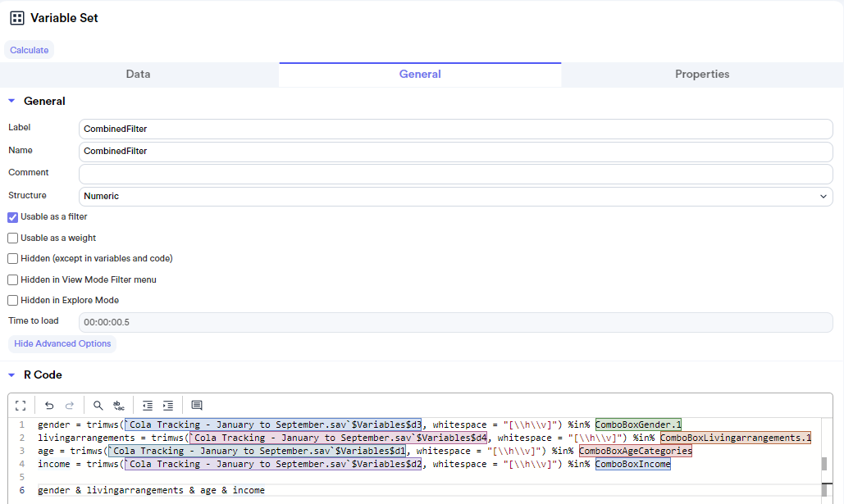Uncheck 'Usable as a filter'
Viewport: 844px width, 504px height.
pyautogui.click(x=11, y=216)
